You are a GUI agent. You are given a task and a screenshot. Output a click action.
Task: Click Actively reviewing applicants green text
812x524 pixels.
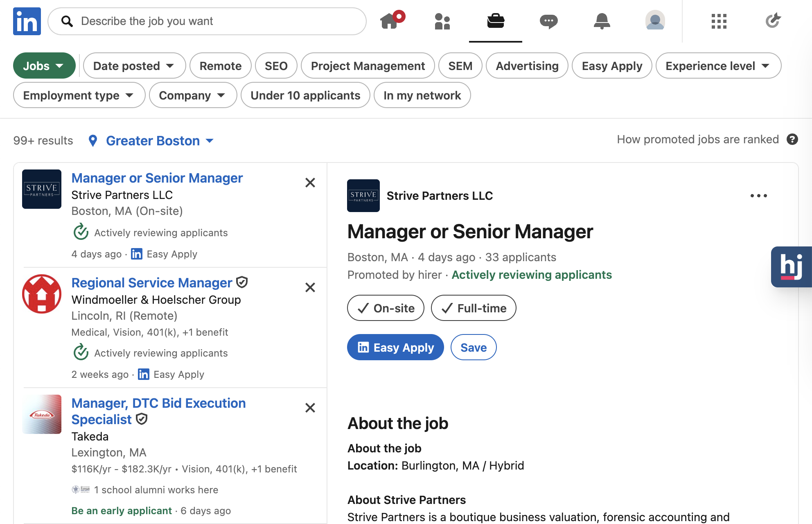click(532, 275)
